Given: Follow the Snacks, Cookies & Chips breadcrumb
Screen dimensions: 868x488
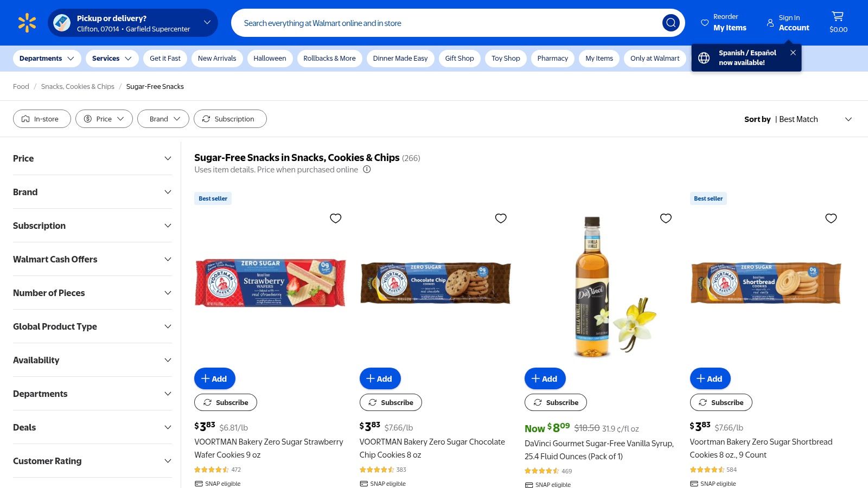Looking at the screenshot, I should point(78,87).
